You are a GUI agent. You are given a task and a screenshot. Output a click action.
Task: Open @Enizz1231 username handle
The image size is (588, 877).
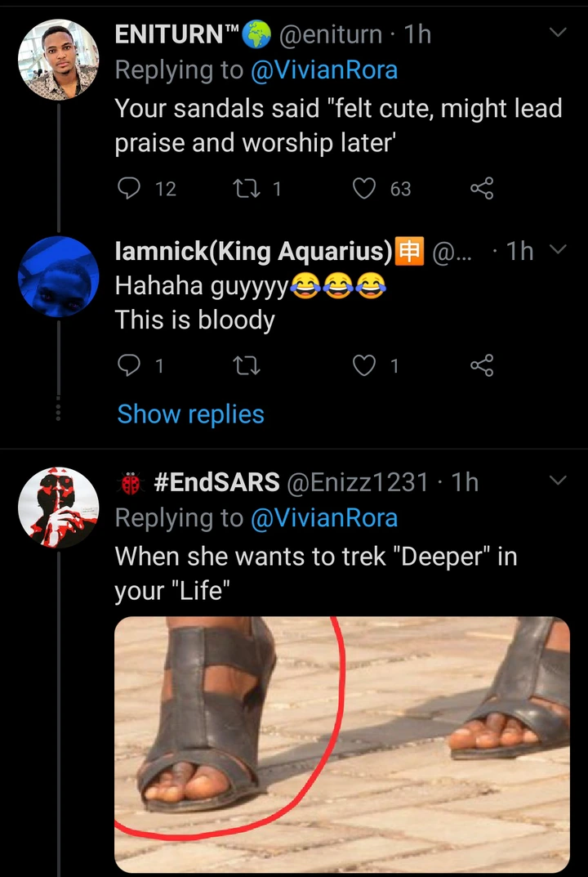356,481
